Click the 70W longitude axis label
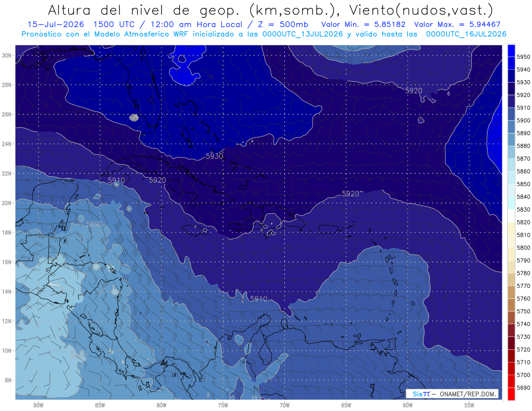The height and width of the screenshot is (411, 532). (x=285, y=405)
